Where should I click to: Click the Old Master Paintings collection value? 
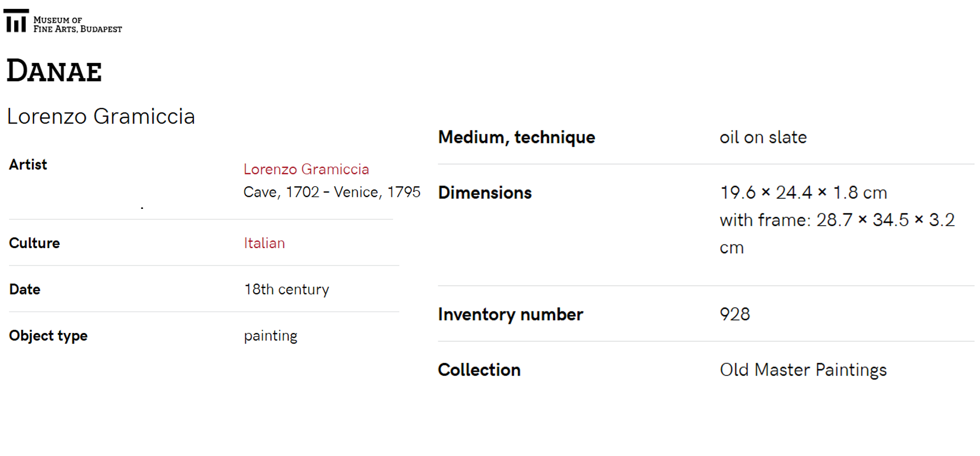pyautogui.click(x=803, y=370)
